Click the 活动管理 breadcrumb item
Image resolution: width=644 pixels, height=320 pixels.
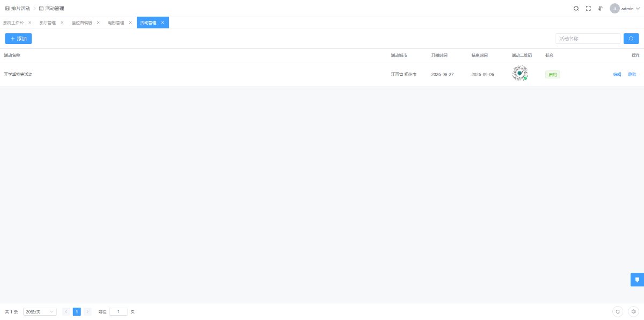[52, 8]
